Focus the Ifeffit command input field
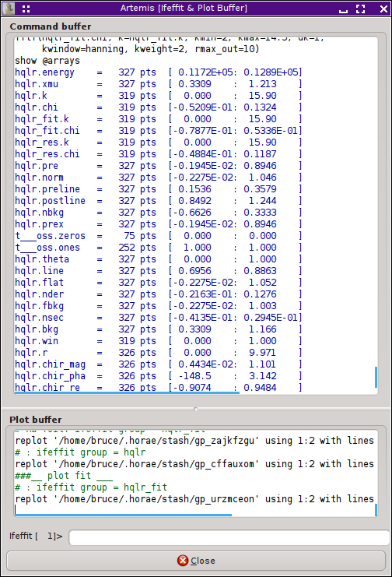 pyautogui.click(x=229, y=537)
